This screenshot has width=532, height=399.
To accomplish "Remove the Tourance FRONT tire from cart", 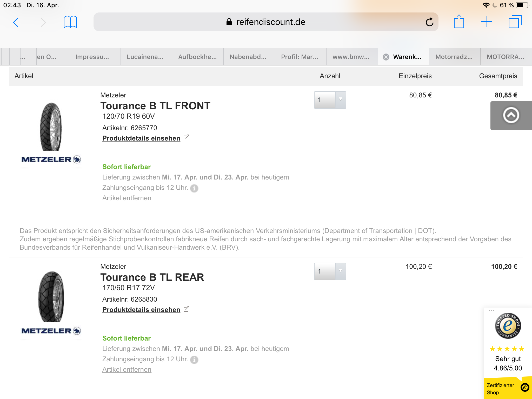I will click(127, 198).
